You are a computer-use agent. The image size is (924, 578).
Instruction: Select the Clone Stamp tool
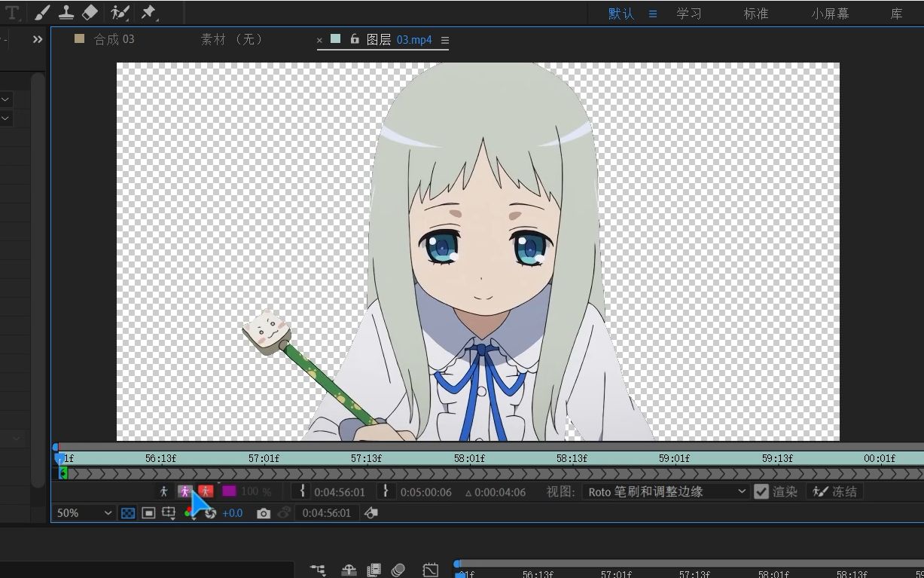[66, 13]
